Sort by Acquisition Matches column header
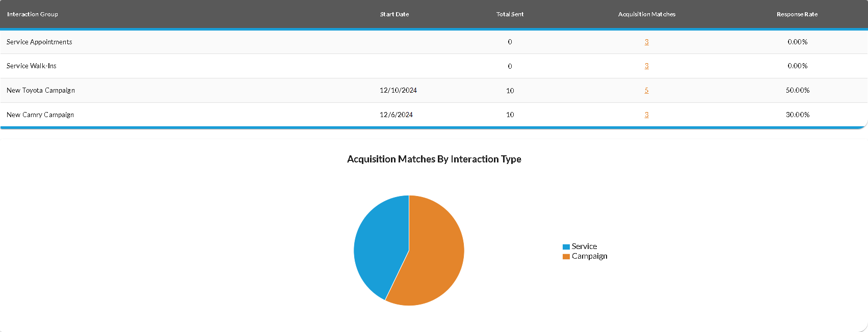 [646, 14]
